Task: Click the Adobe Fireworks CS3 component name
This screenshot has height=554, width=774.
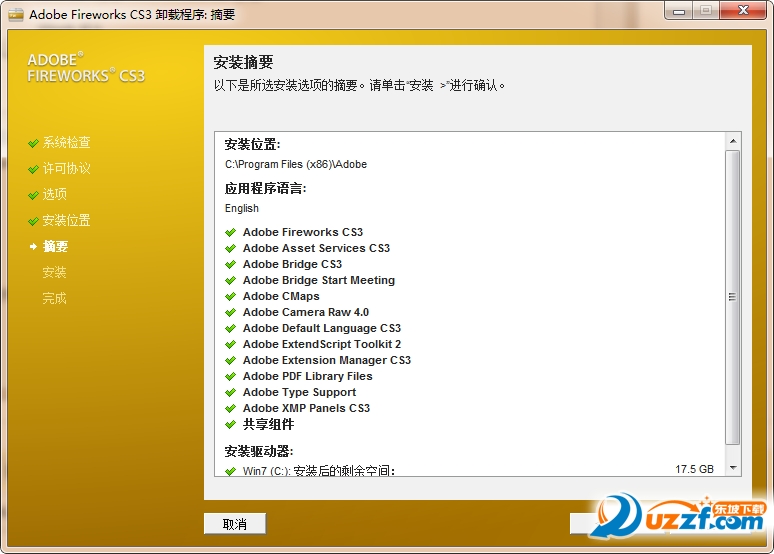Action: point(303,232)
